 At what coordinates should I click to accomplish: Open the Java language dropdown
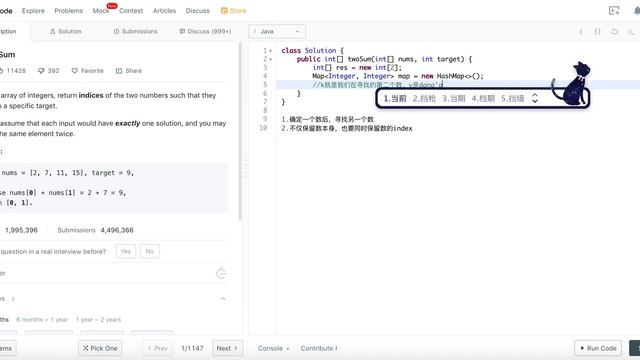pyautogui.click(x=277, y=31)
